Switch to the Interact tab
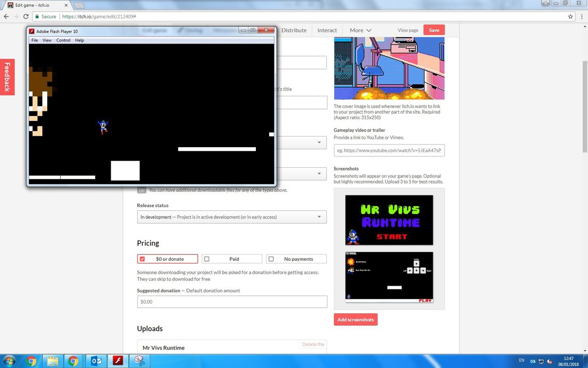Viewport: 588px width, 368px height. (x=327, y=30)
